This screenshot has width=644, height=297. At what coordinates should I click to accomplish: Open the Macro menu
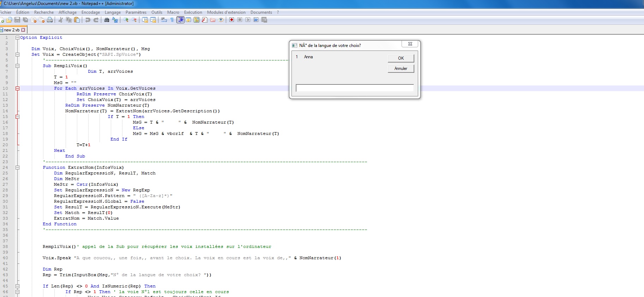coord(173,12)
